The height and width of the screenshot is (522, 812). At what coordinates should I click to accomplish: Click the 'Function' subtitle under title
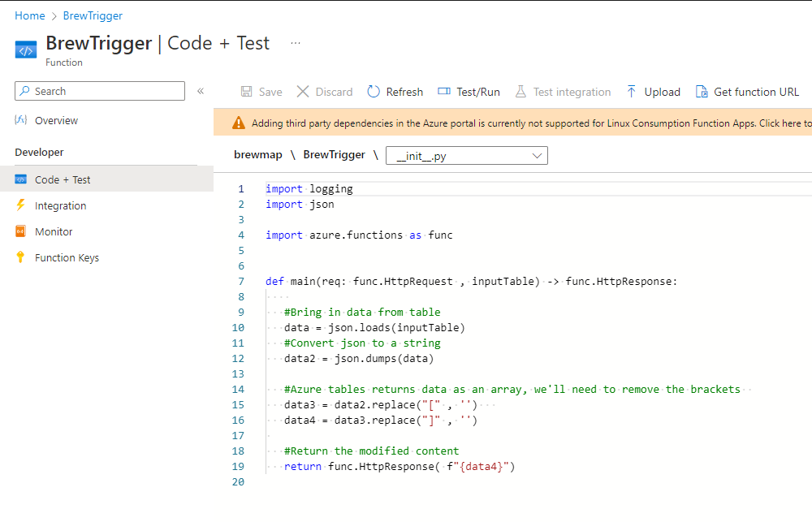tap(63, 63)
